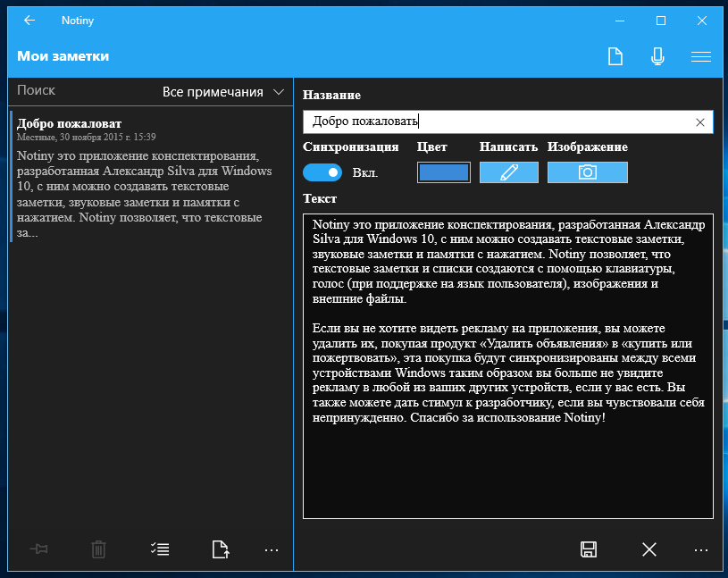Save the note with floppy disk icon
The image size is (728, 578).
[589, 549]
